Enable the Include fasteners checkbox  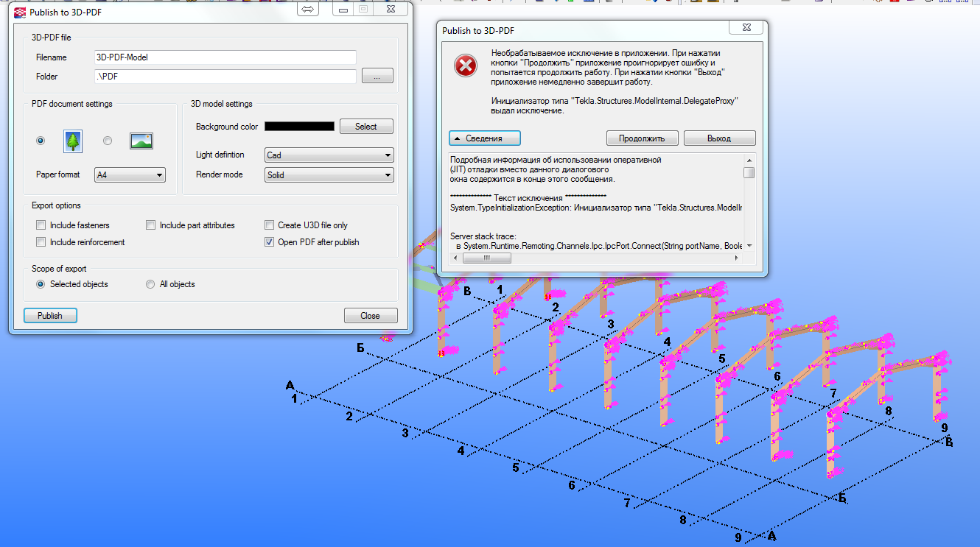click(x=42, y=225)
